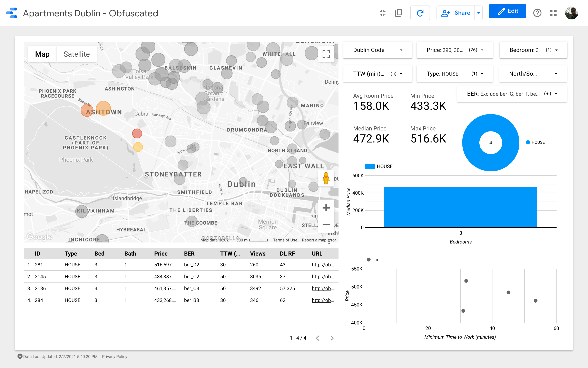Go to the next table page

pyautogui.click(x=332, y=338)
